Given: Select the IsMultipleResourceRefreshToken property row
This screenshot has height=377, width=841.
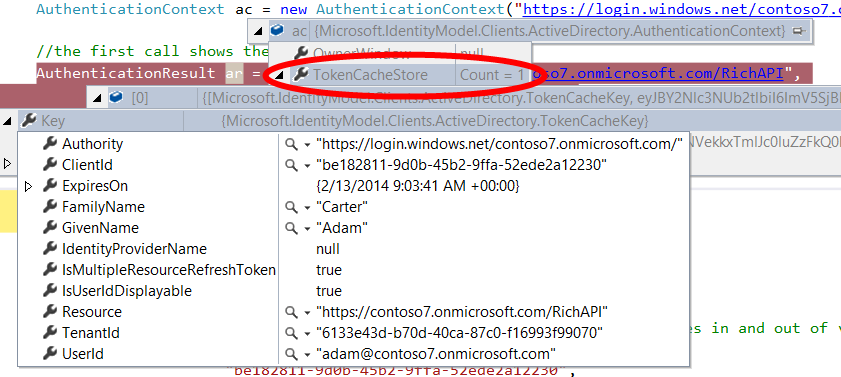Looking at the screenshot, I should 353,270.
